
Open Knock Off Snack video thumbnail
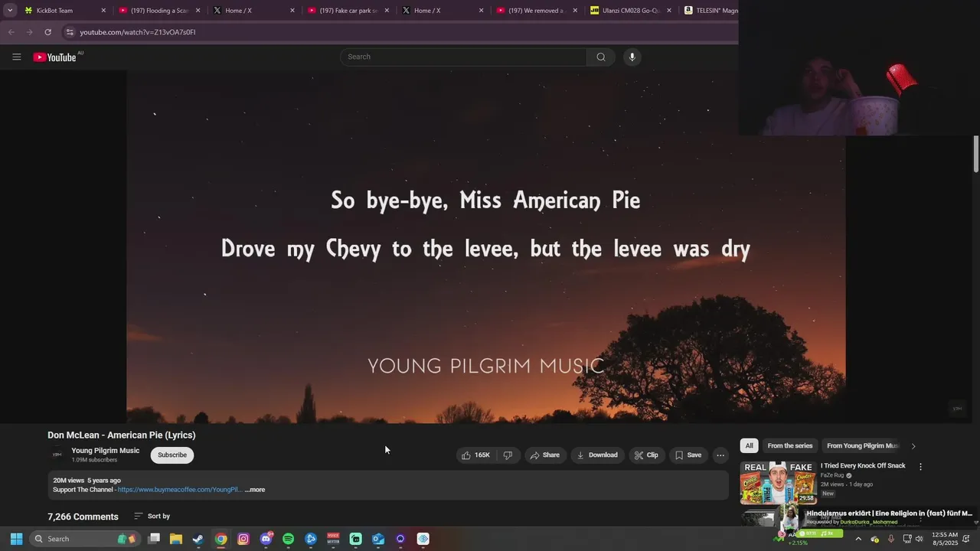click(778, 483)
